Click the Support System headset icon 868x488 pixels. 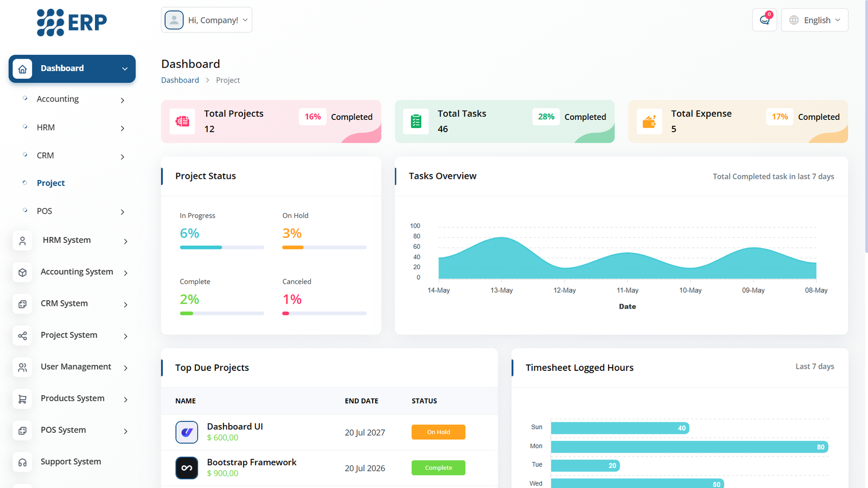point(22,463)
